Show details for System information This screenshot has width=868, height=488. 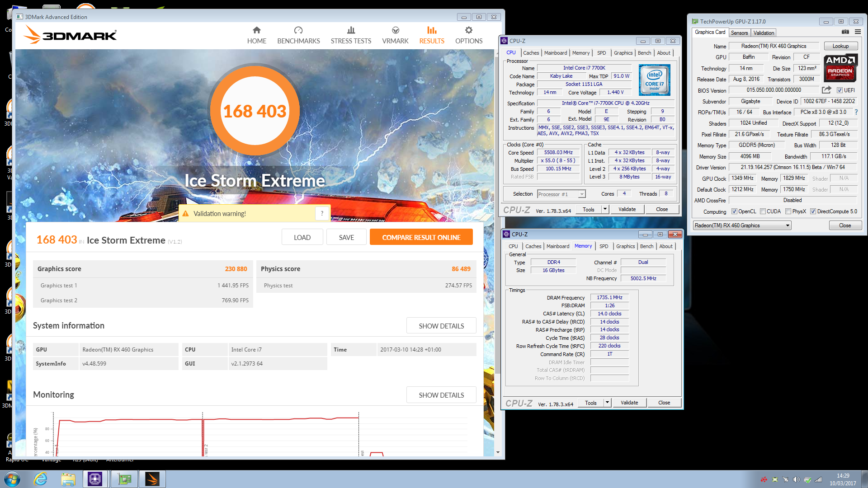[441, 326]
